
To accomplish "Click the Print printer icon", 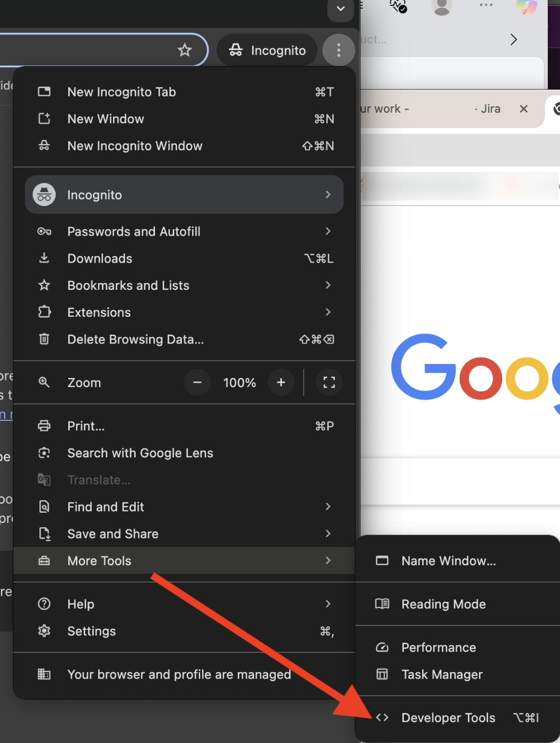I will [x=45, y=426].
